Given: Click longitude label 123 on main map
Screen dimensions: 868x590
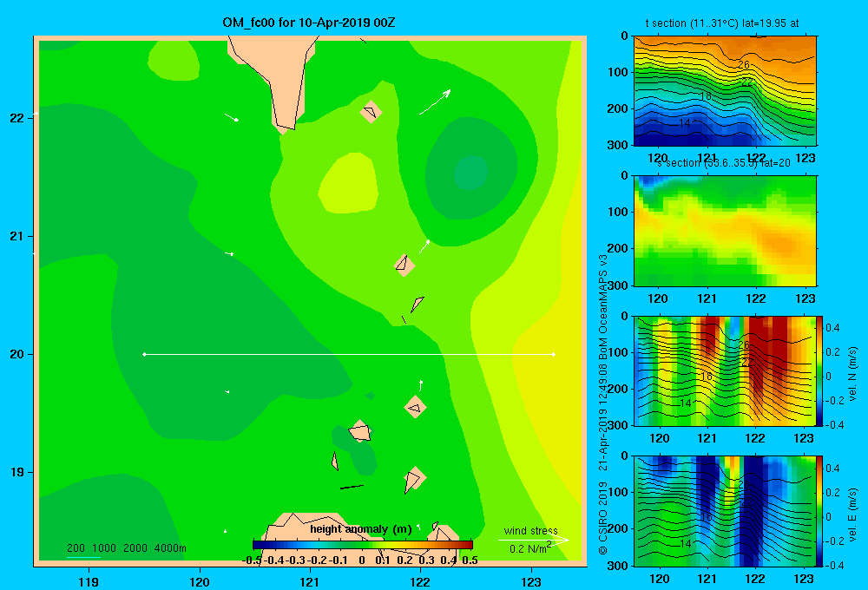Looking at the screenshot, I should tap(531, 581).
